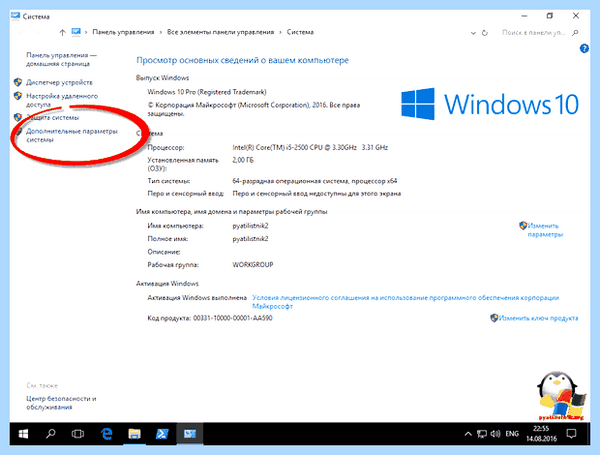Open the address bar history dropdown arrow

coord(473,33)
